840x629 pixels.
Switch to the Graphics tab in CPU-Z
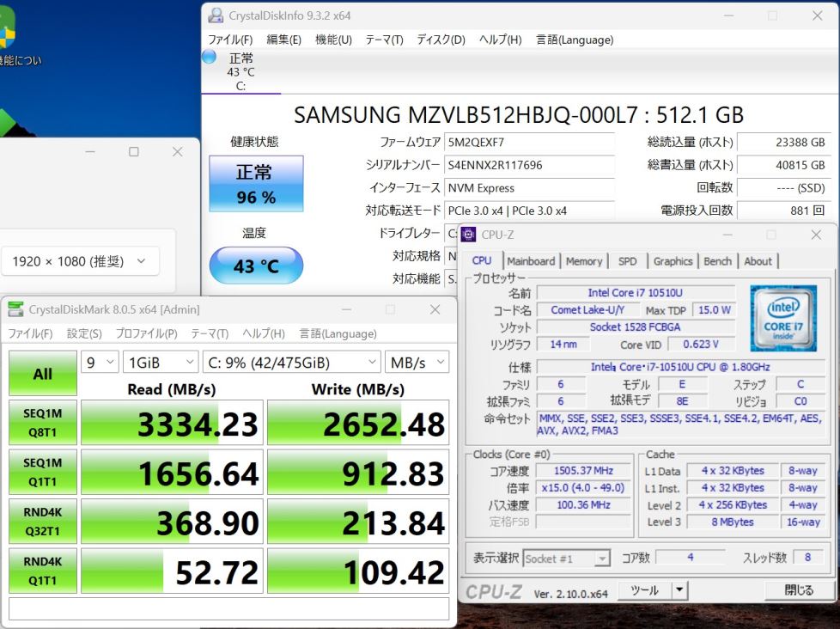(673, 261)
